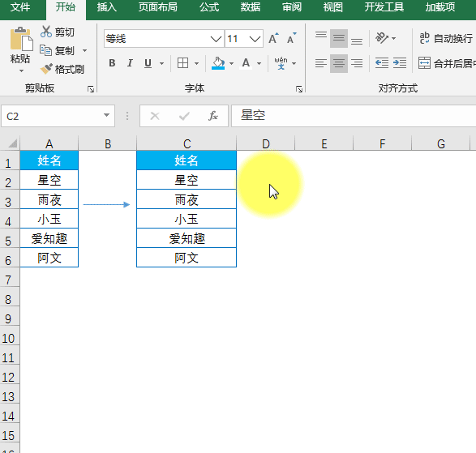Expand the Name Box dropdown
Viewport: 476px width, 453px height.
point(106,115)
